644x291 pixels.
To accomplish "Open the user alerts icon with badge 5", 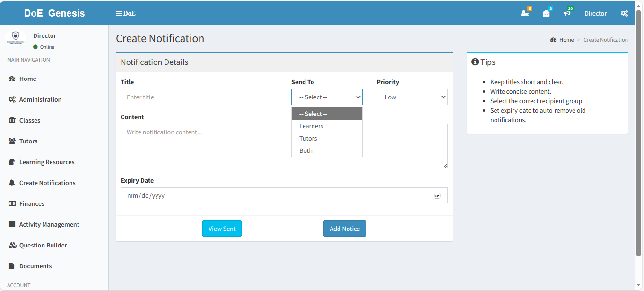I will (x=525, y=13).
